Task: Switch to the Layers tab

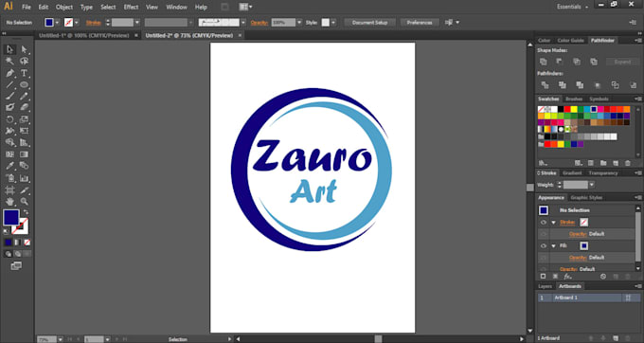Action: click(545, 286)
